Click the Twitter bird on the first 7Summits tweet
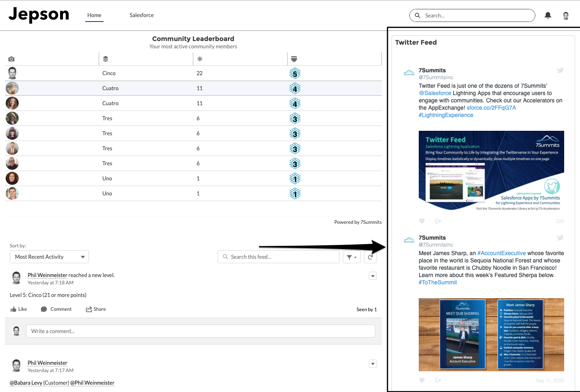 click(x=560, y=70)
